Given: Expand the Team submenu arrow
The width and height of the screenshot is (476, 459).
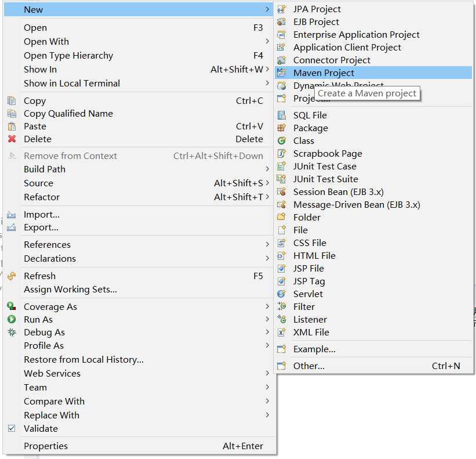Looking at the screenshot, I should pos(267,387).
